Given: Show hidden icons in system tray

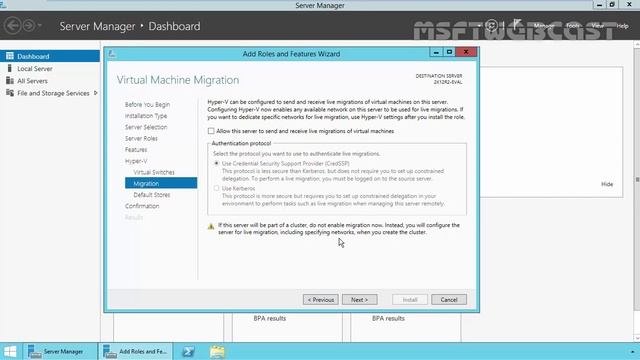Looking at the screenshot, I should (x=632, y=351).
